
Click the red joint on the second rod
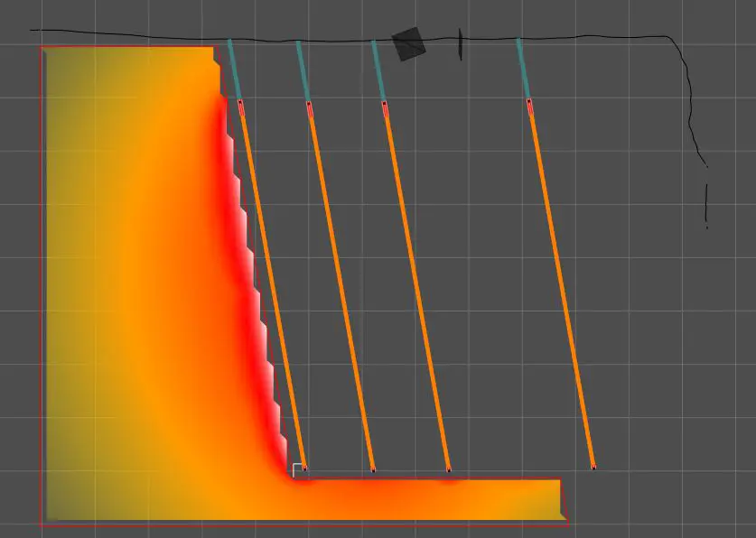[x=309, y=110]
